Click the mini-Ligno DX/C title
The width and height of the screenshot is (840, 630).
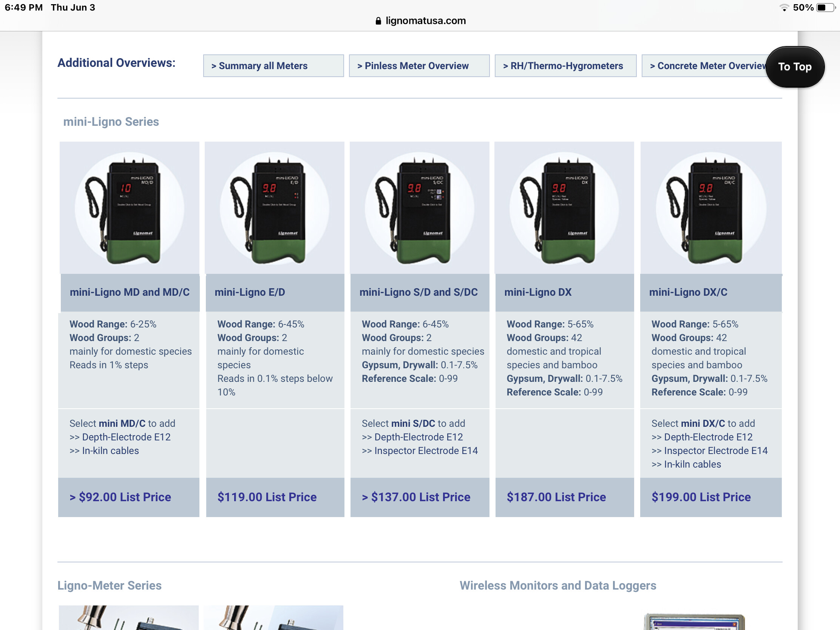(688, 292)
